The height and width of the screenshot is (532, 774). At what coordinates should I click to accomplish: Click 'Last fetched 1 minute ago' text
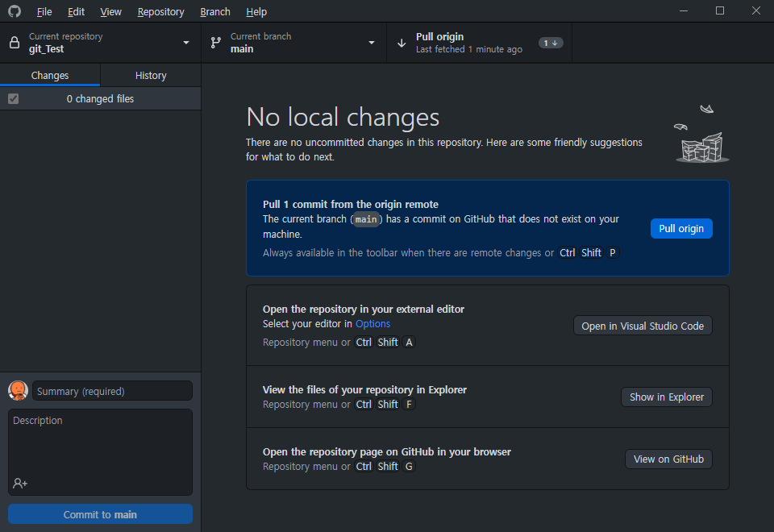pos(469,49)
